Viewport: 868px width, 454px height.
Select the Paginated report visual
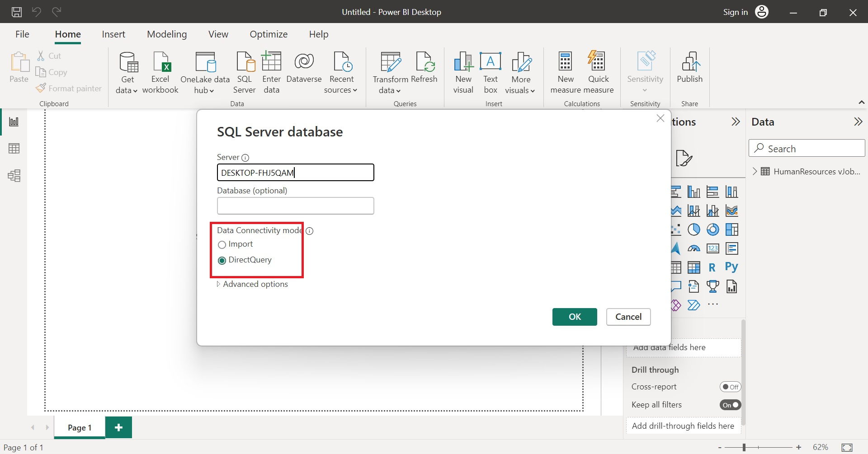coord(732,286)
